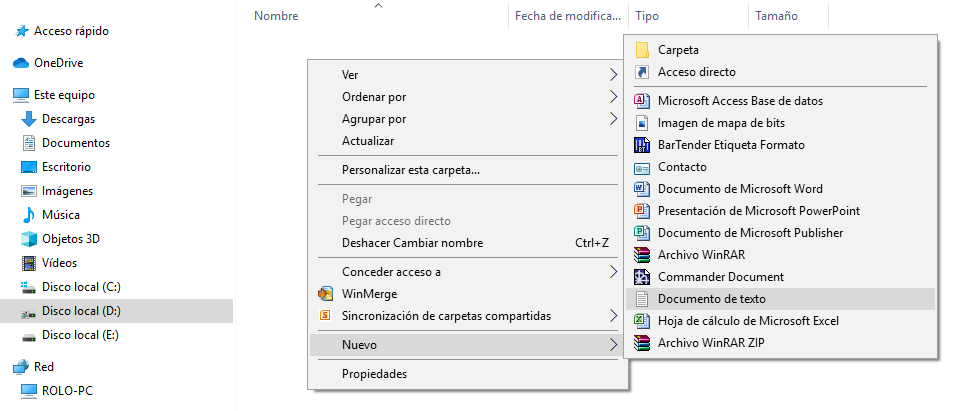Click the Commander Document icon
This screenshot has width=956, height=411.
click(642, 277)
